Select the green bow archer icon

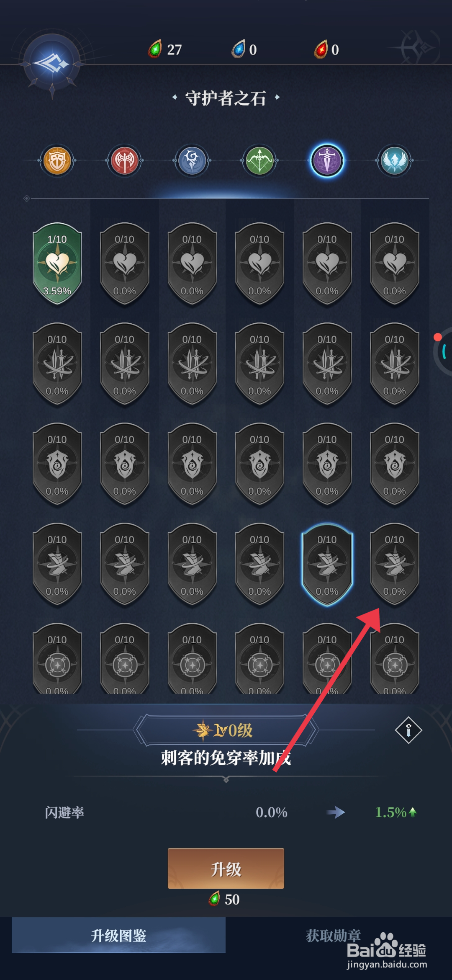click(259, 160)
